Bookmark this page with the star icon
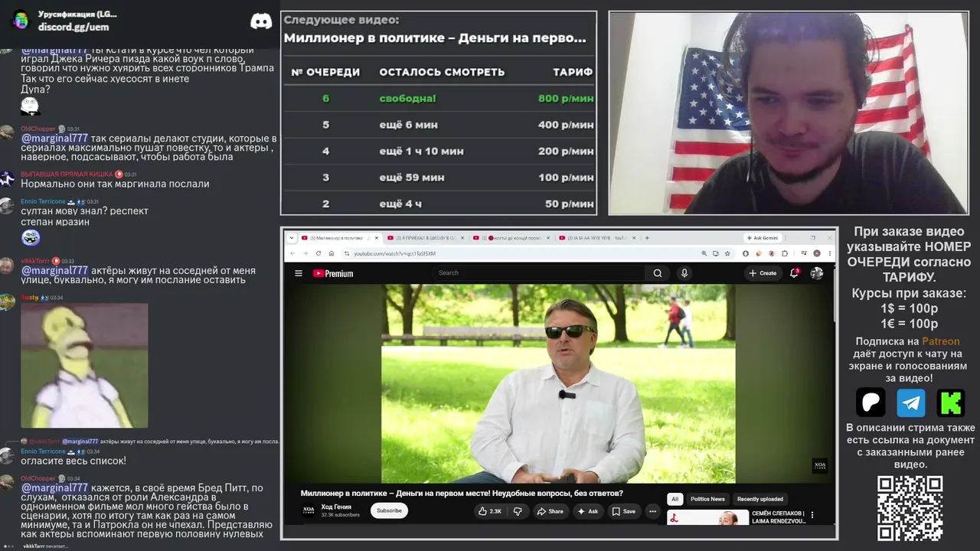The width and height of the screenshot is (980, 551). tap(726, 253)
